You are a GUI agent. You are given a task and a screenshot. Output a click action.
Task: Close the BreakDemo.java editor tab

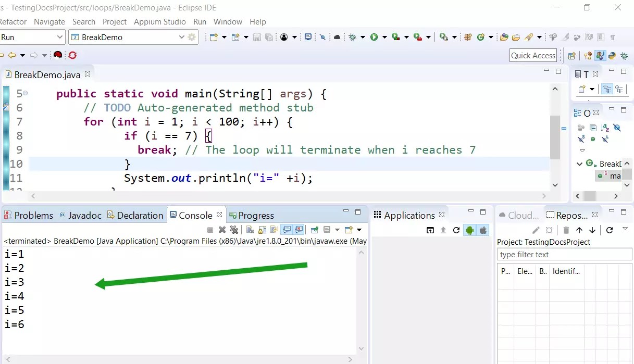coord(88,74)
